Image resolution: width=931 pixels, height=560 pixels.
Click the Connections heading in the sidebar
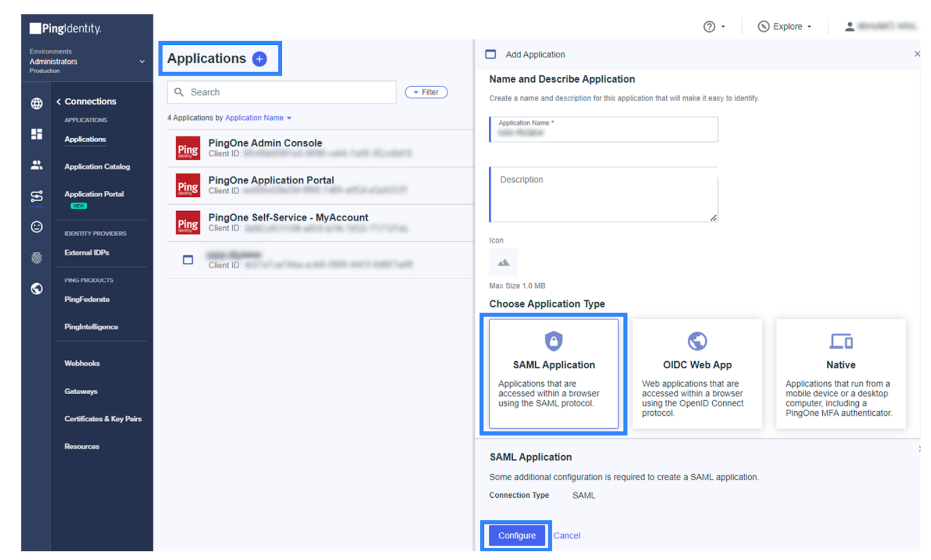pyautogui.click(x=90, y=102)
